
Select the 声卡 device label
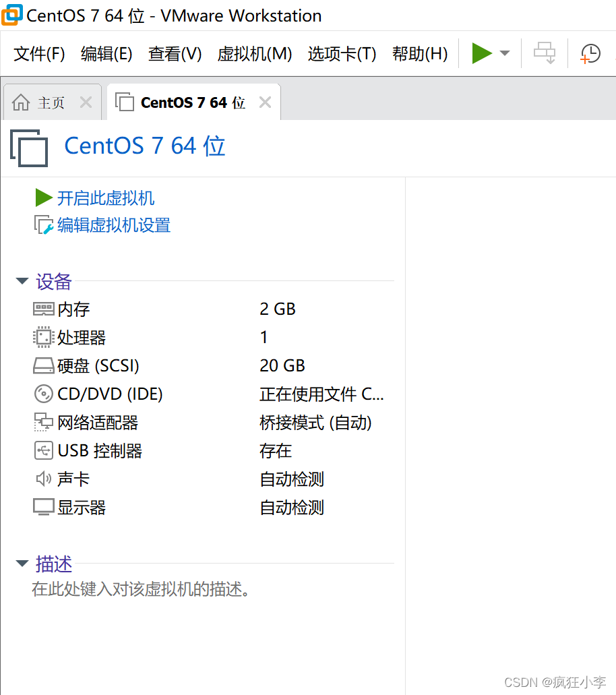point(73,479)
